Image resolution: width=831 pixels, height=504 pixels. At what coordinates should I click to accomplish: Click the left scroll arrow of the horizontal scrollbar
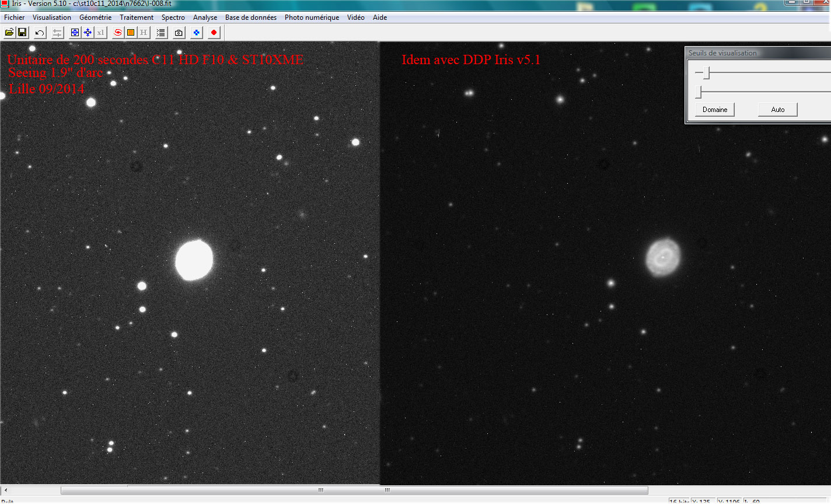click(x=5, y=490)
